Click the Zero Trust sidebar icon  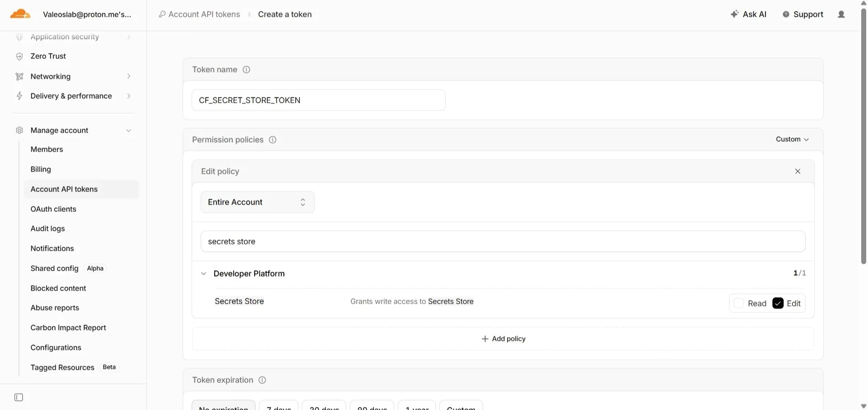pyautogui.click(x=19, y=56)
